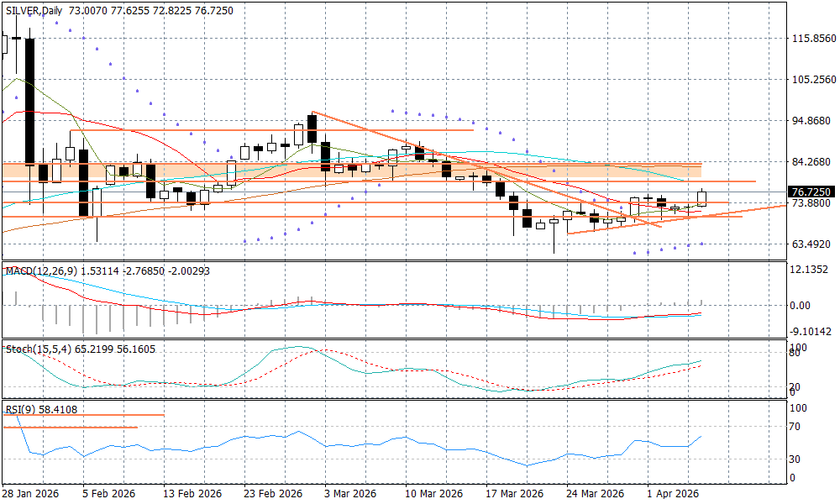Select the current price label 76.7250
The width and height of the screenshot is (840, 504).
811,192
